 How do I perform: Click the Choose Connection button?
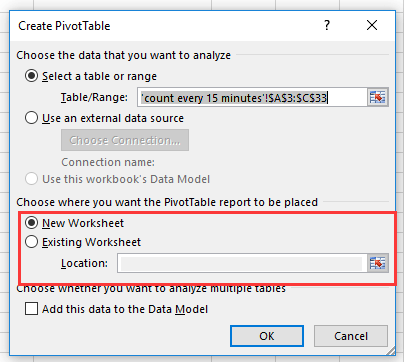(x=125, y=140)
